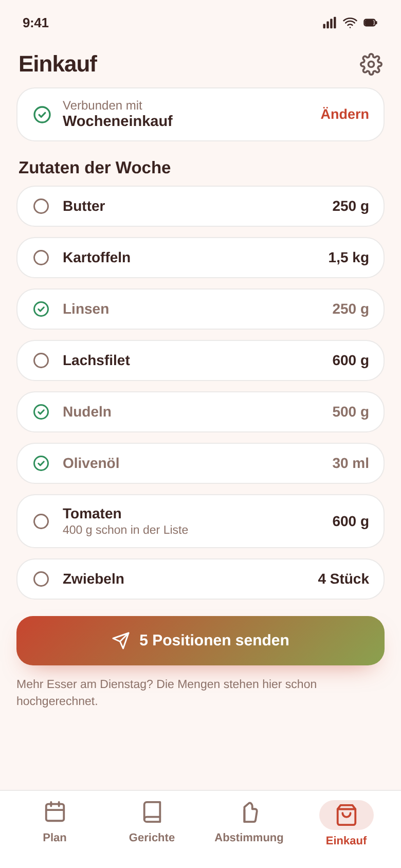Open the Tomaten 600 g row
This screenshot has width=401, height=868.
(200, 521)
